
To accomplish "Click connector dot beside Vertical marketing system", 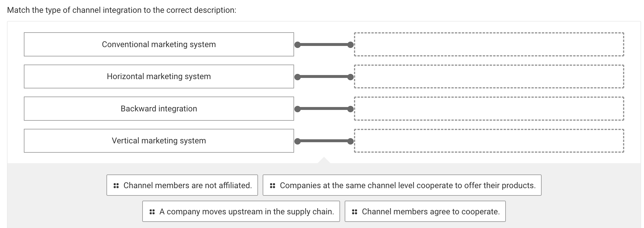I will pos(298,141).
